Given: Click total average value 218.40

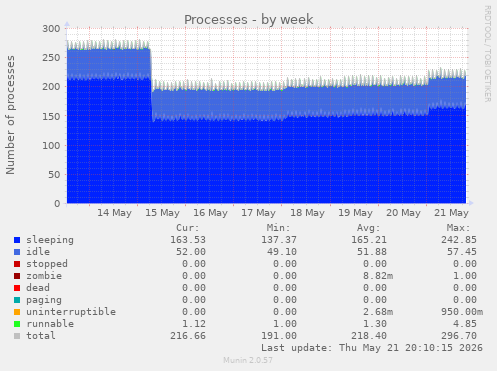Looking at the screenshot, I should tap(369, 336).
